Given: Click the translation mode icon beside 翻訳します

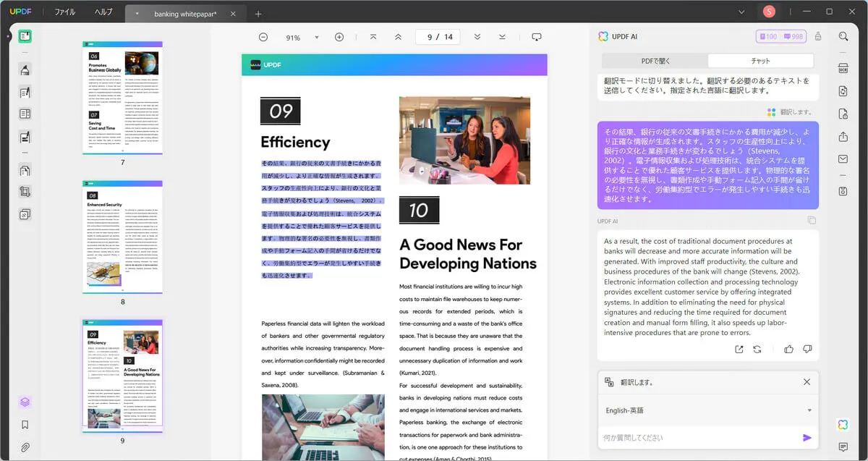Looking at the screenshot, I should click(609, 382).
